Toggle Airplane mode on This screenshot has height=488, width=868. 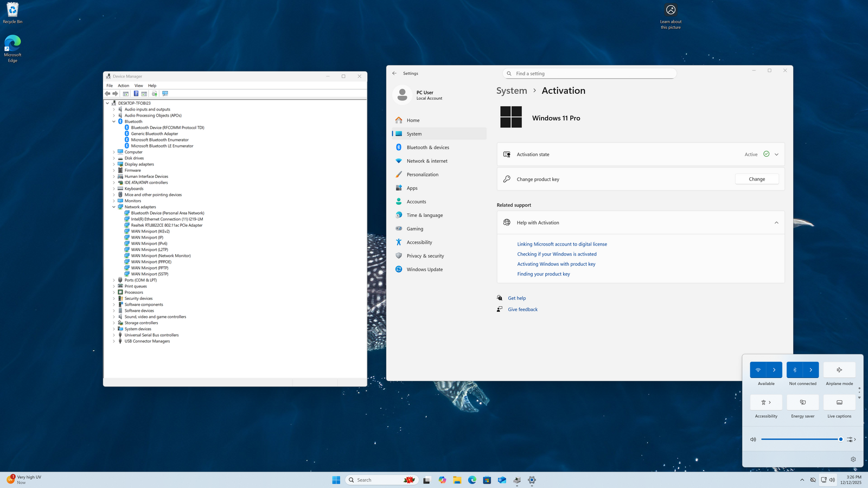839,370
